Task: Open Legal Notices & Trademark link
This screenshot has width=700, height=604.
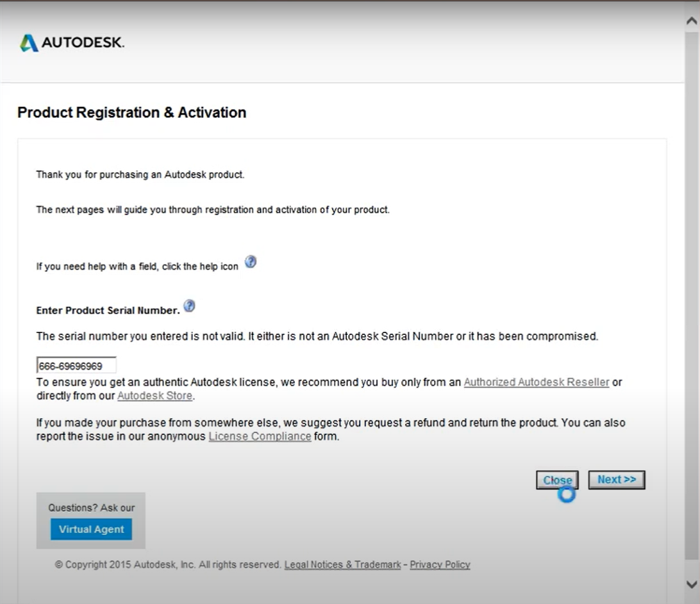Action: click(x=342, y=565)
